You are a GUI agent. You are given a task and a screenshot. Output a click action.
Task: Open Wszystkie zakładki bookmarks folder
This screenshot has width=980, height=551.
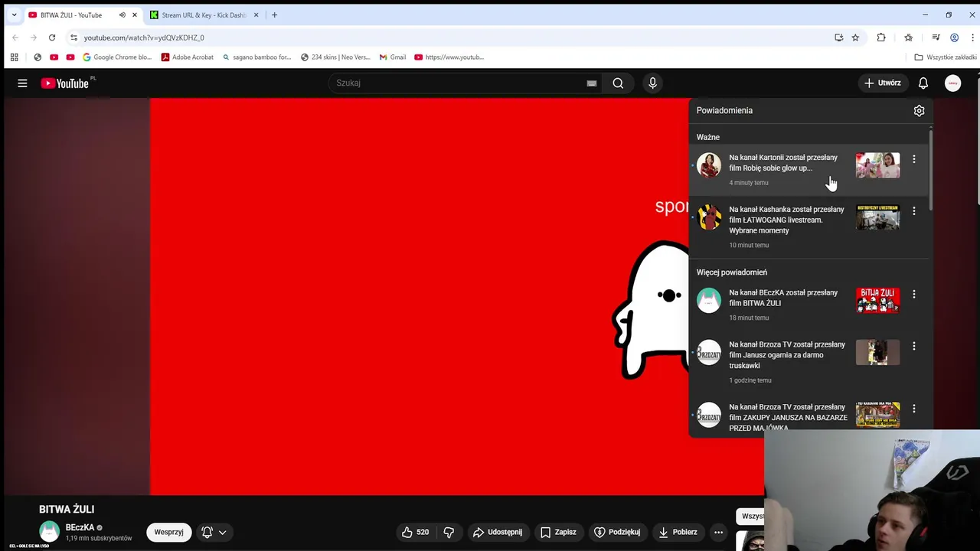(946, 57)
